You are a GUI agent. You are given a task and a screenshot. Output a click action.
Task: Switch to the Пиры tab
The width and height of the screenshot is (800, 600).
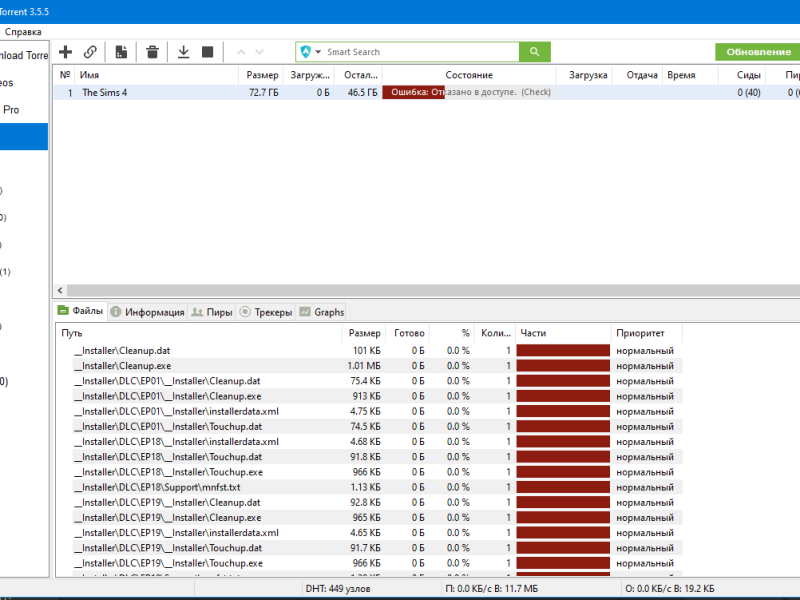coord(212,312)
